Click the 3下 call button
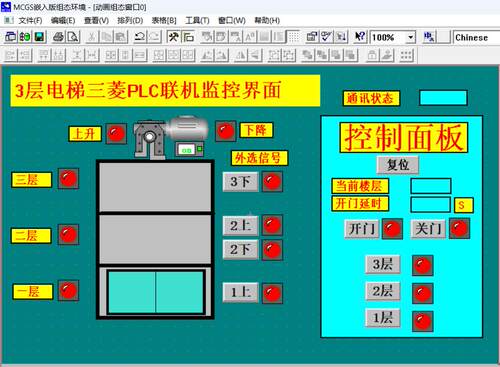The image size is (500, 367). (x=240, y=182)
